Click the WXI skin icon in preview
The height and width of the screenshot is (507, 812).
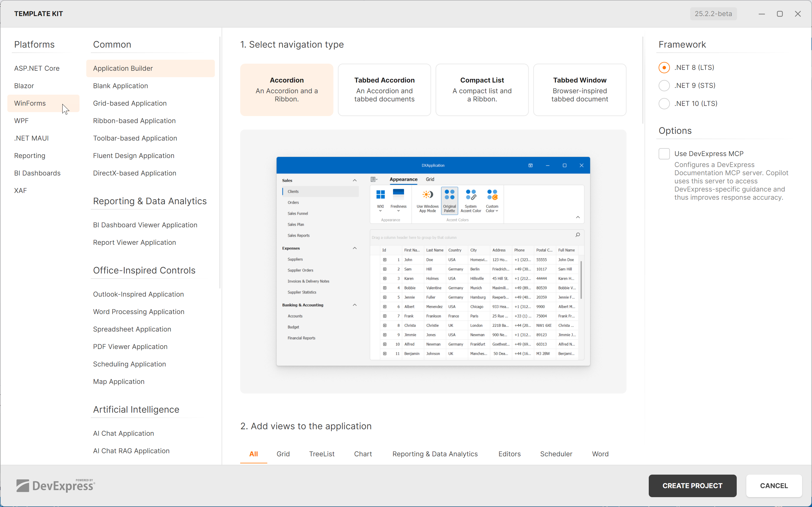tap(381, 195)
